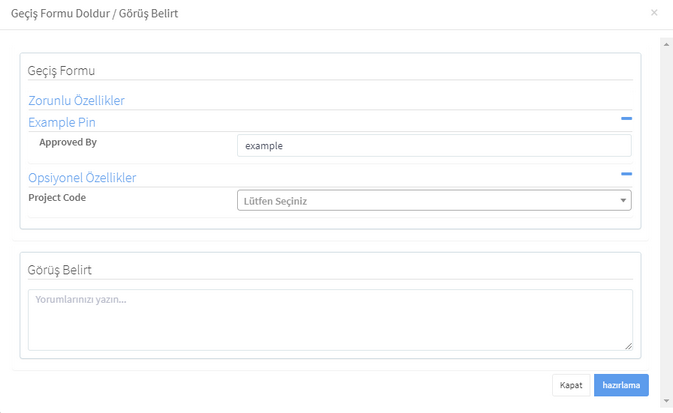The width and height of the screenshot is (673, 413).
Task: Click the Approved By label
Action: [68, 142]
